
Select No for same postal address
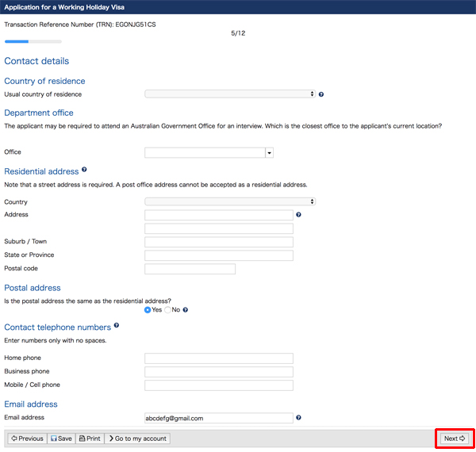[x=167, y=310]
